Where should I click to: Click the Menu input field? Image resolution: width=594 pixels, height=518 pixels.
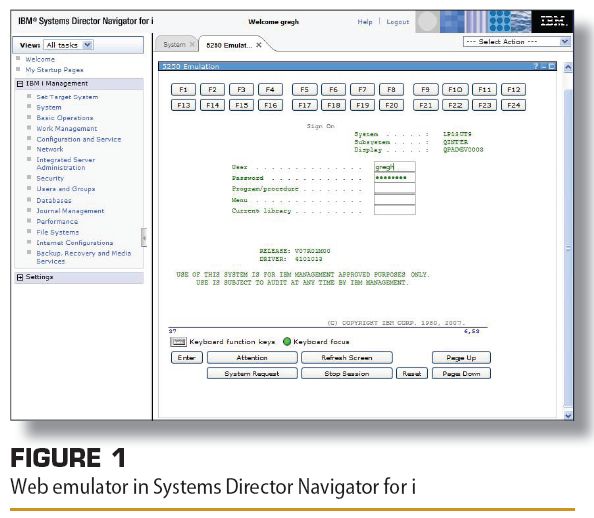pos(395,200)
